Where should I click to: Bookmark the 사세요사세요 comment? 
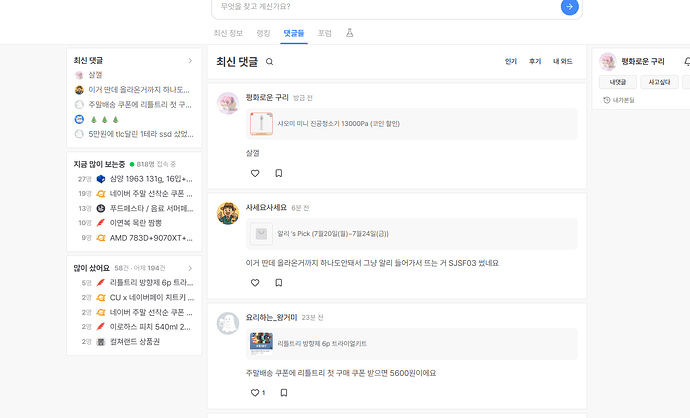pos(279,283)
